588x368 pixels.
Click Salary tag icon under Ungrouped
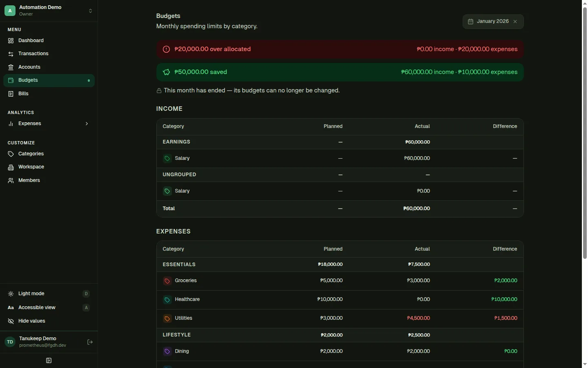tap(167, 191)
